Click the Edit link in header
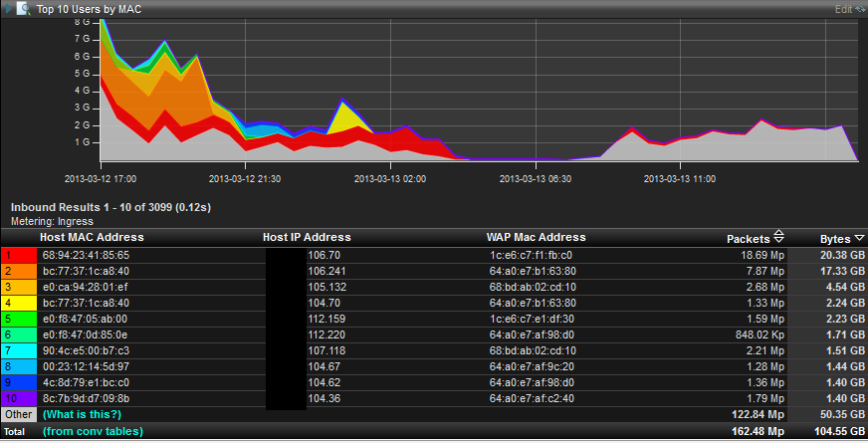The height and width of the screenshot is (443, 868). tap(844, 9)
